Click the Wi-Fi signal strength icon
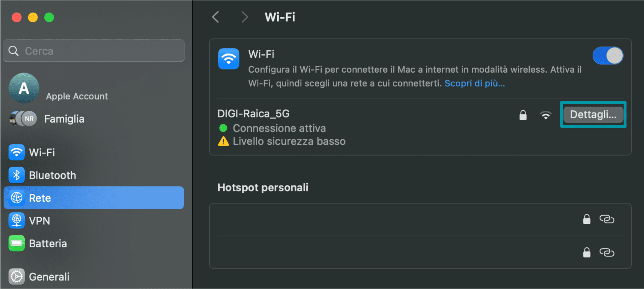 coord(546,115)
